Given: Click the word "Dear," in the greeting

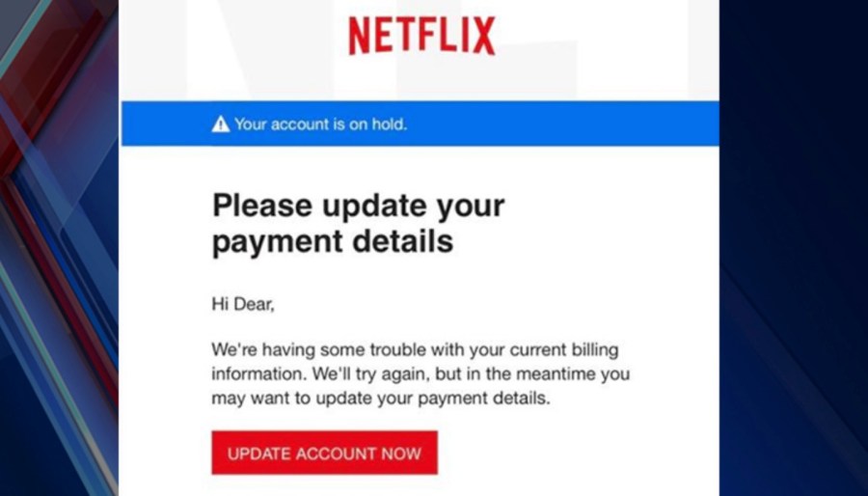Looking at the screenshot, I should pyautogui.click(x=253, y=304).
